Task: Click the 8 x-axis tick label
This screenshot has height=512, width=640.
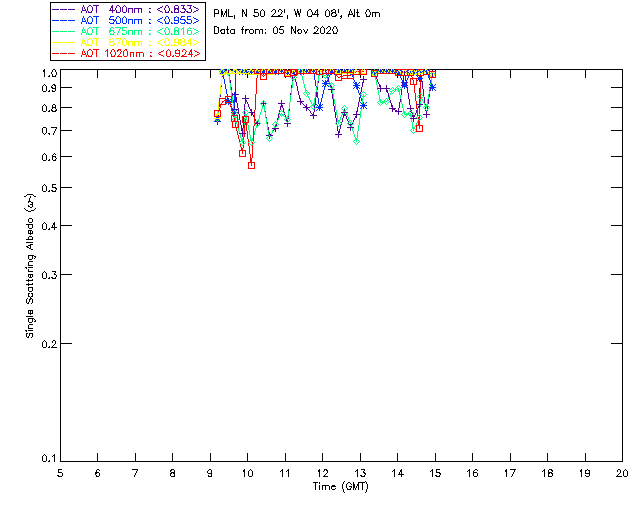Action: coord(173,473)
